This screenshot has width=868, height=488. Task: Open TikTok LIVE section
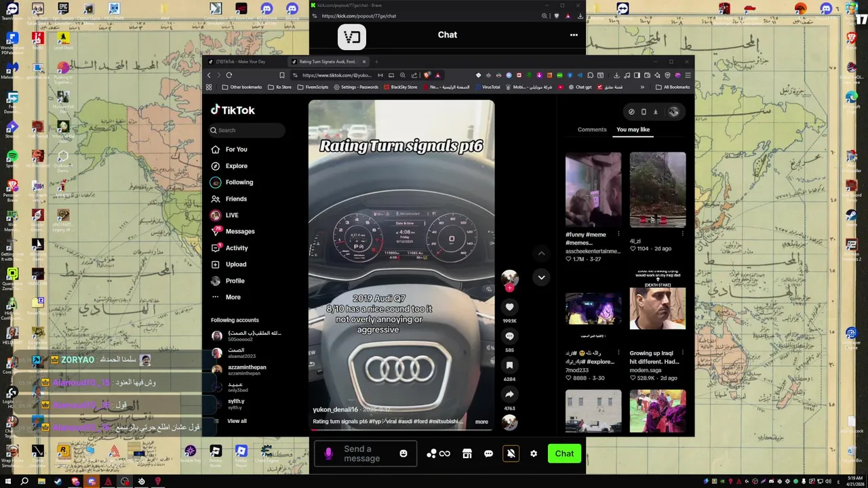pyautogui.click(x=224, y=215)
